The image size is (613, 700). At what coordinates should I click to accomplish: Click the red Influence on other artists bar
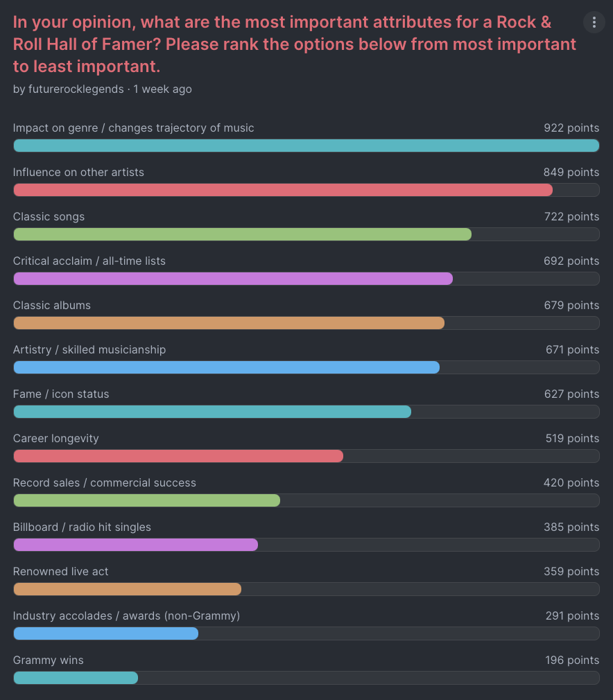[283, 190]
